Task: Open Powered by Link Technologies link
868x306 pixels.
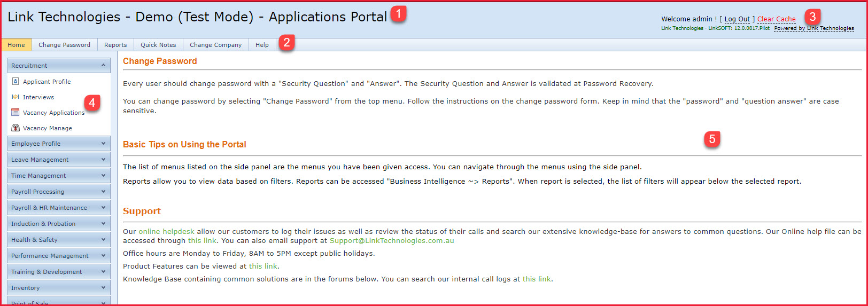Action: pos(813,28)
